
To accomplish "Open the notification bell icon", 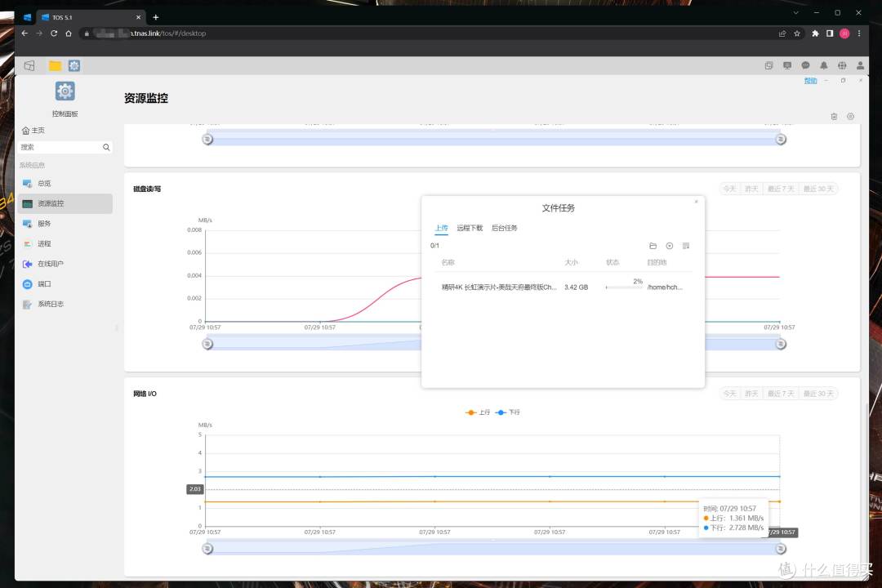I will (823, 66).
